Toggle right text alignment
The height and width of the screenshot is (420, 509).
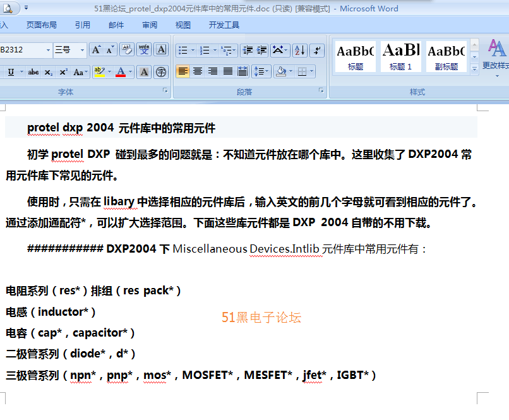pyautogui.click(x=213, y=71)
